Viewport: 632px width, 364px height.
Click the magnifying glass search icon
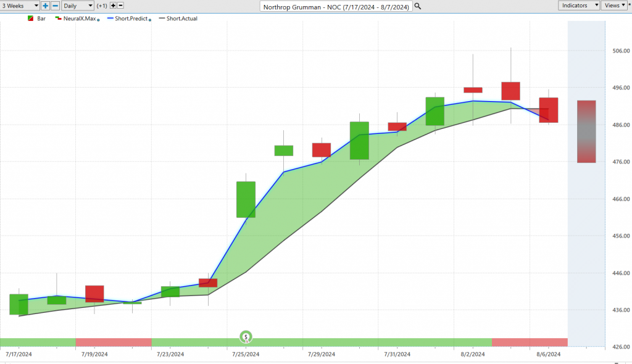(x=418, y=6)
